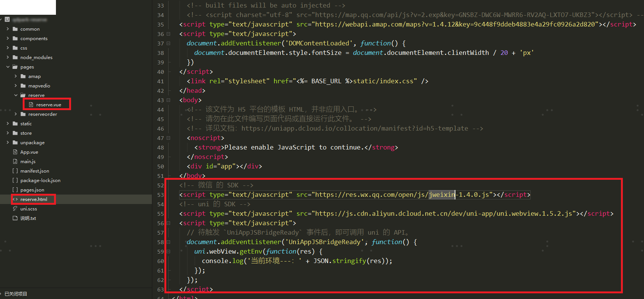The height and width of the screenshot is (299, 644).
Task: Click line number 41 in the gutter
Action: point(161,81)
